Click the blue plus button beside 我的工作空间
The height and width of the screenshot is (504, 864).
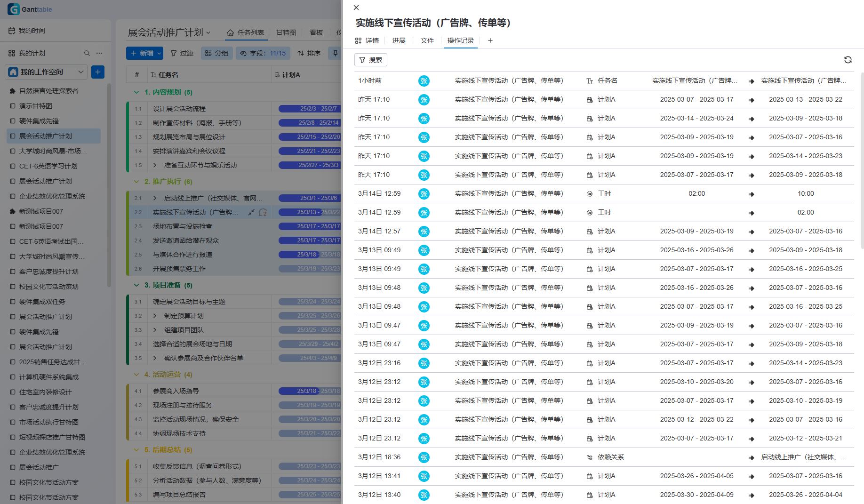98,72
